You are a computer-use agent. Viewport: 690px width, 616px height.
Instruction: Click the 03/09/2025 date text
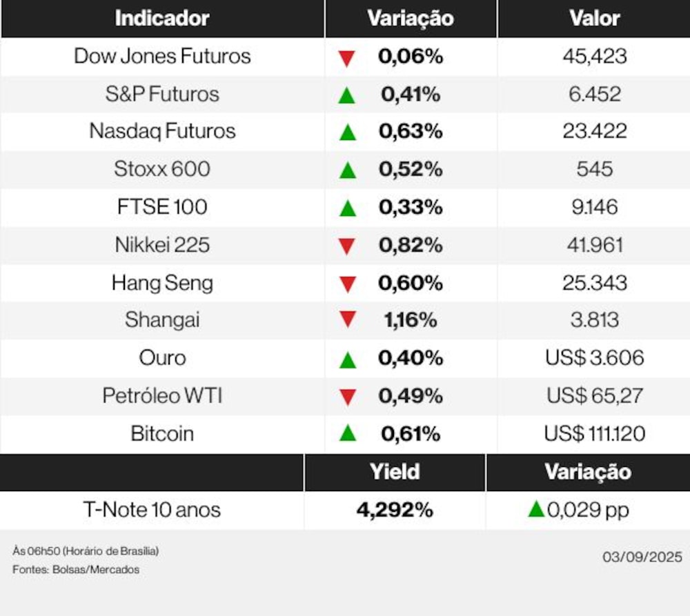(x=642, y=557)
